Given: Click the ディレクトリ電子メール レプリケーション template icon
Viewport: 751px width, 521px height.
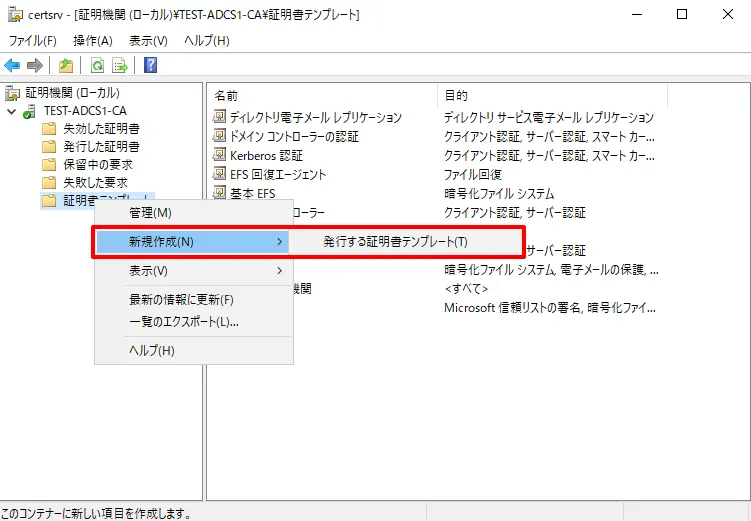Looking at the screenshot, I should tap(219, 116).
